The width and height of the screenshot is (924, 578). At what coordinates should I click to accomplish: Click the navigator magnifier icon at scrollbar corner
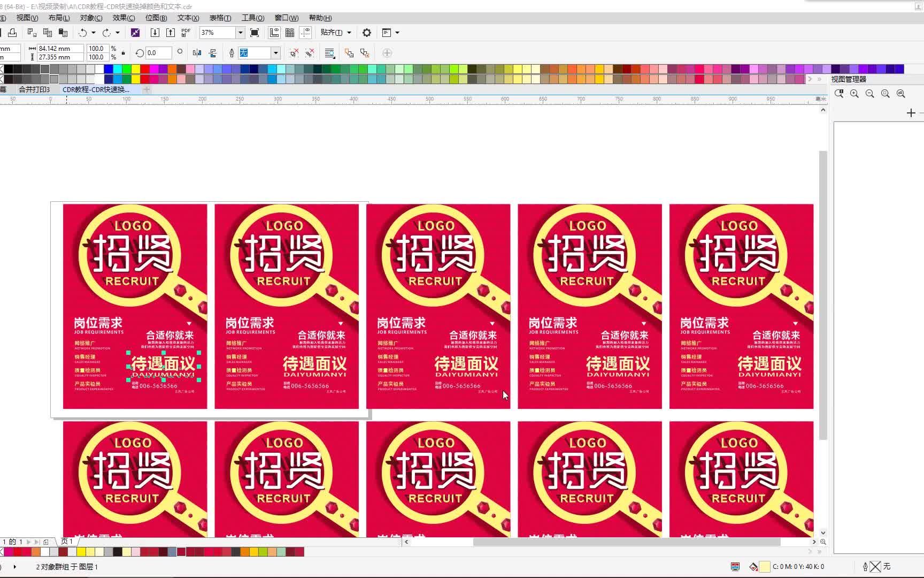pos(823,542)
